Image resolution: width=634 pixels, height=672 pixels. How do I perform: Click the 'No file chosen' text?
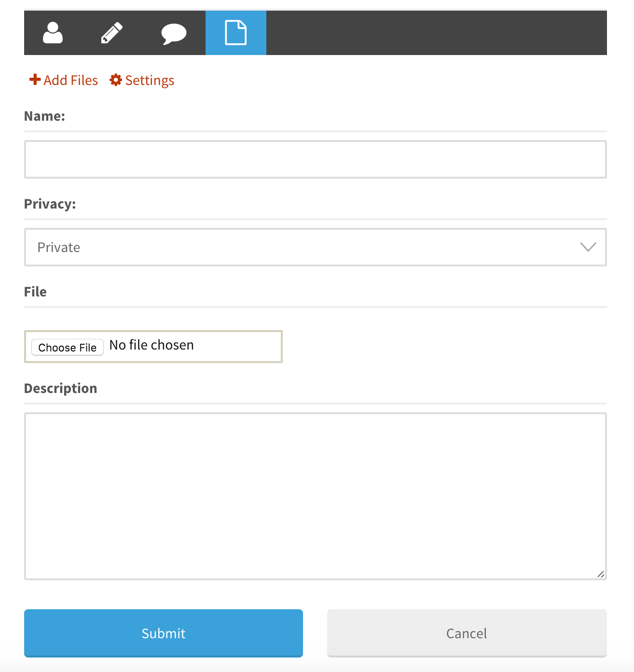152,345
